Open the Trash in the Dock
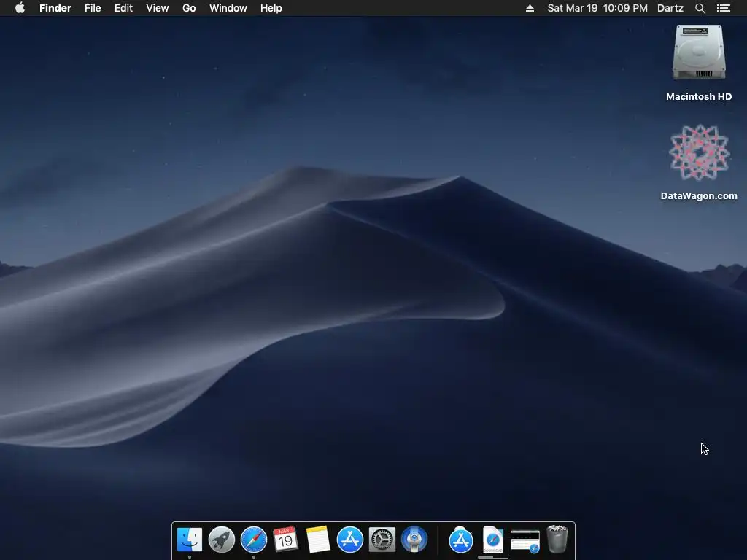 [x=557, y=539]
